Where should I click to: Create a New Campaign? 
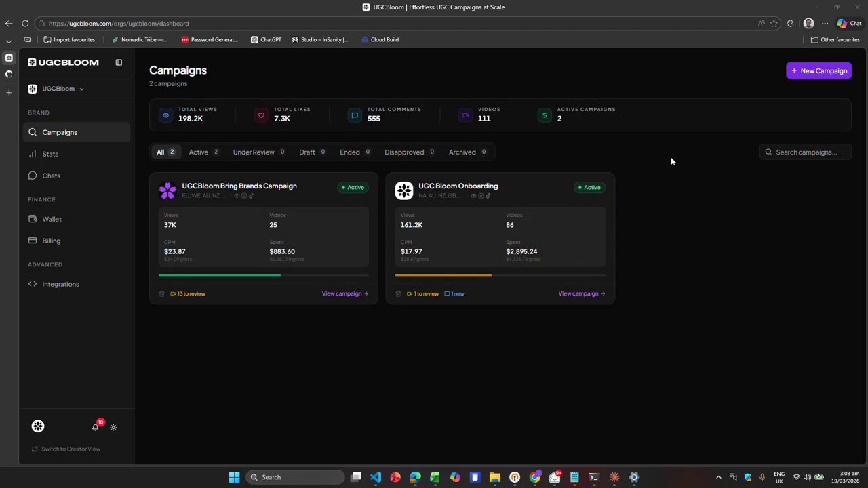click(x=818, y=70)
